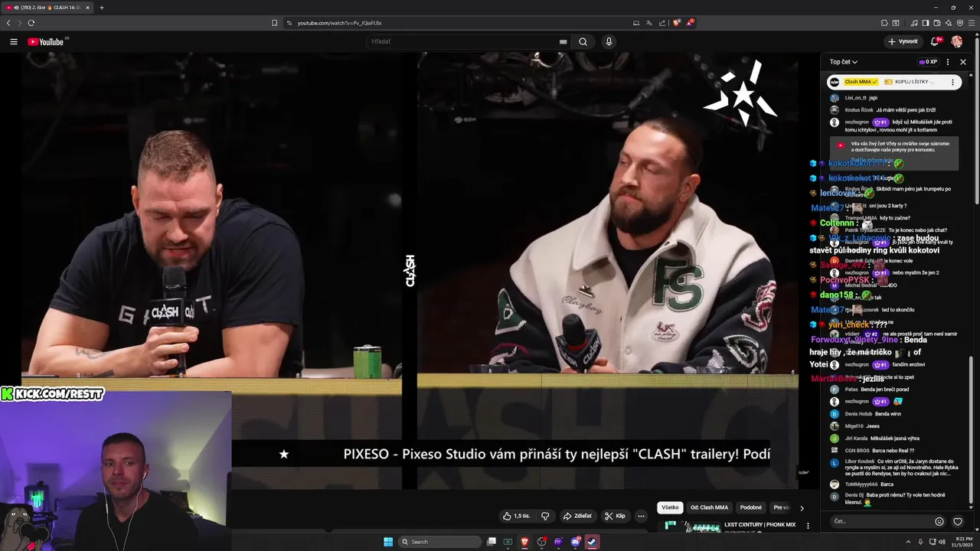Show more filter chips with right arrow

click(x=802, y=507)
